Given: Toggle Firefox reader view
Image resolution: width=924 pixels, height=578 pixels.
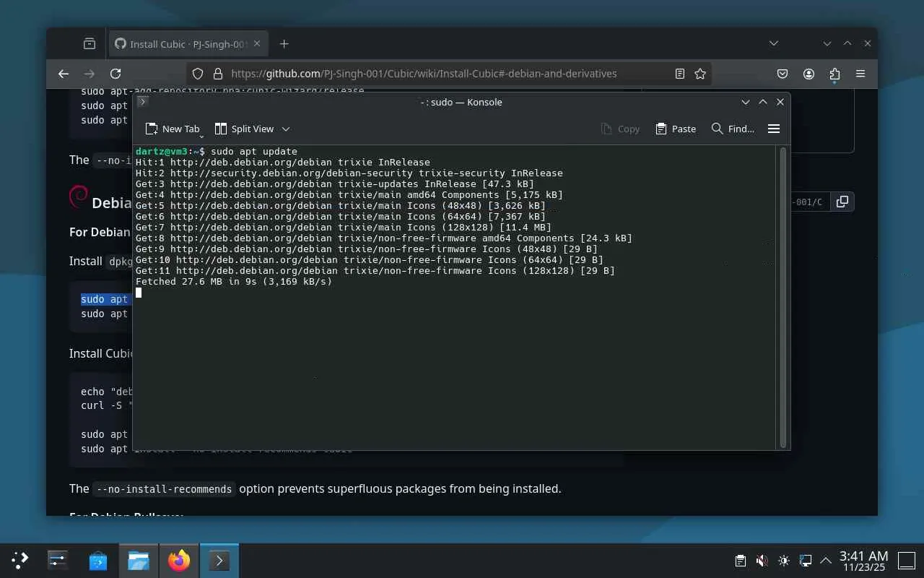Looking at the screenshot, I should click(x=680, y=74).
